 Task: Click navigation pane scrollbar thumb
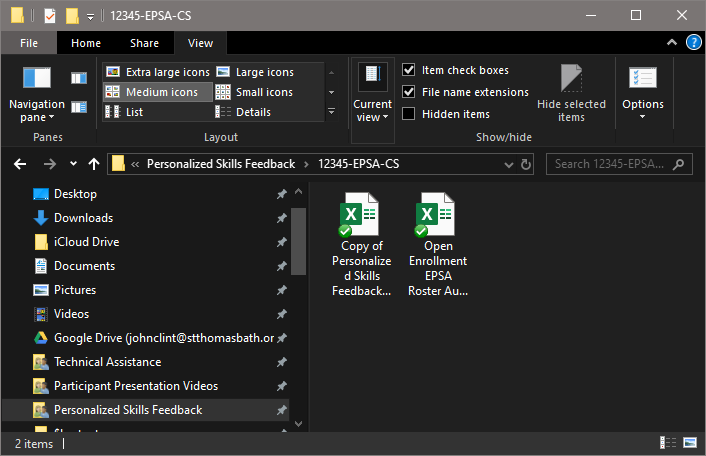(x=298, y=241)
